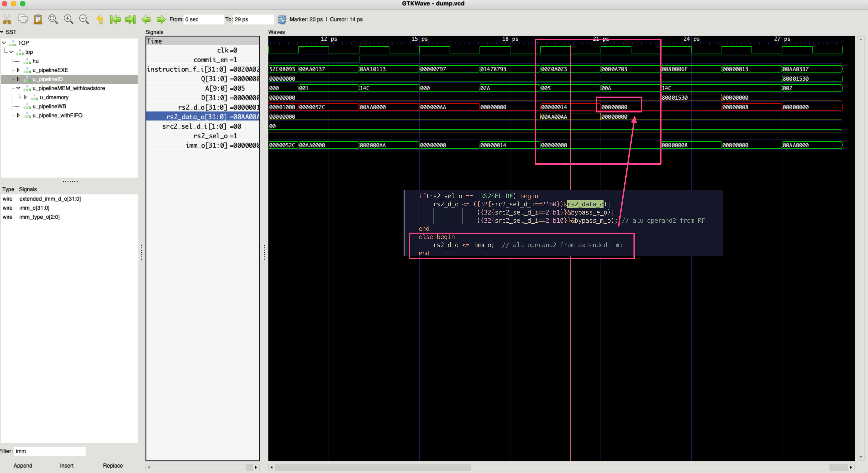Click the From time input field
Image resolution: width=868 pixels, height=473 pixels.
tap(204, 19)
